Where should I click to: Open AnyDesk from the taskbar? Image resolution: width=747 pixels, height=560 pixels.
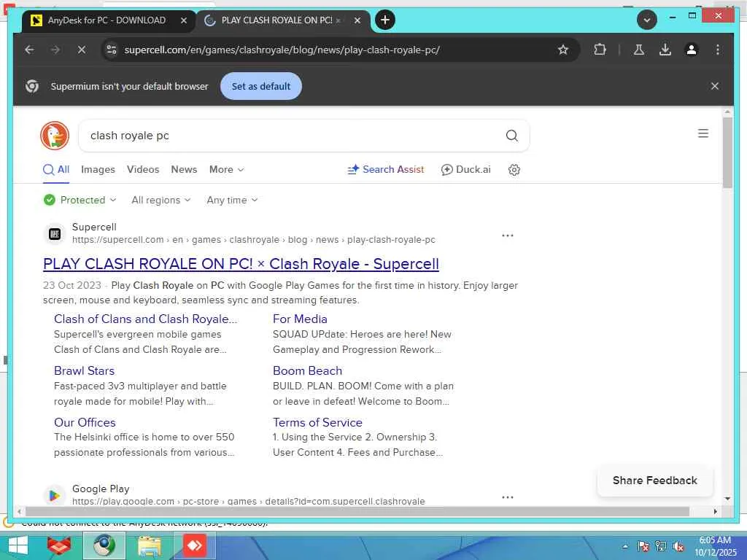coord(194,545)
